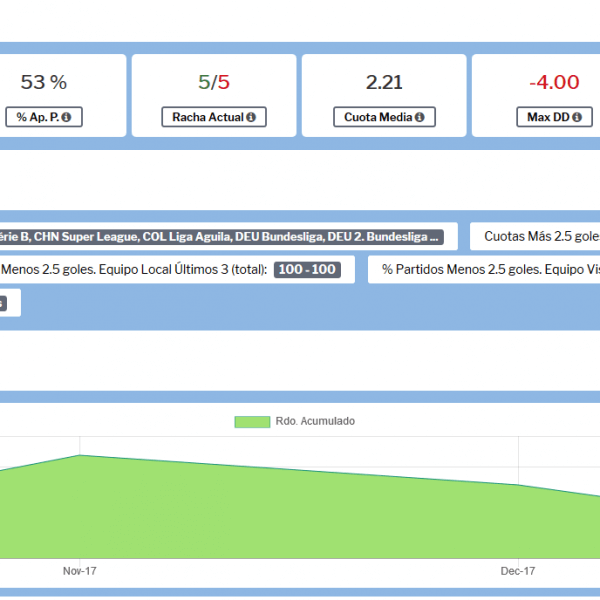Click the chart data point at Dec-17
This screenshot has height=600, width=600.
click(518, 485)
